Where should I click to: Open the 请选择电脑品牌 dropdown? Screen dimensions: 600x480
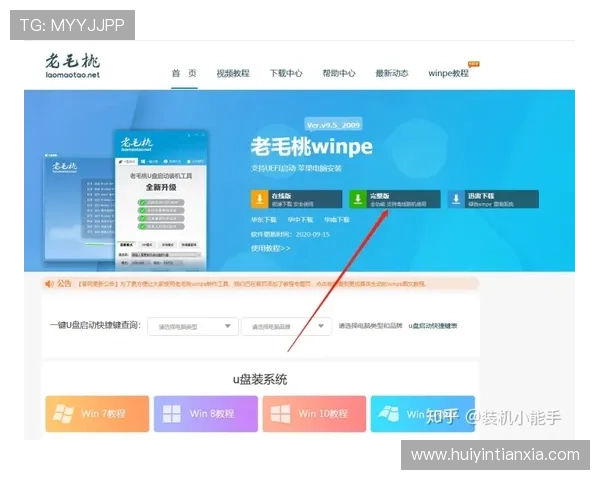click(x=286, y=327)
